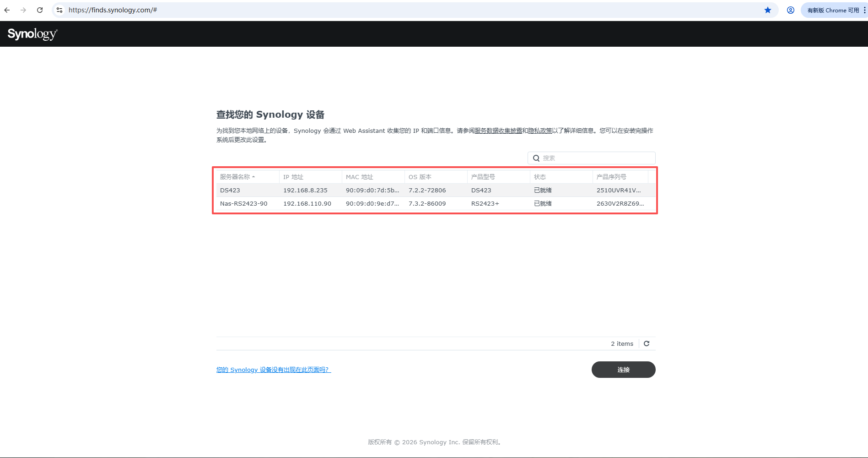Viewport: 868px width, 458px height.
Task: Click MAC address 90:09:d0:9e:d7...
Action: 372,203
